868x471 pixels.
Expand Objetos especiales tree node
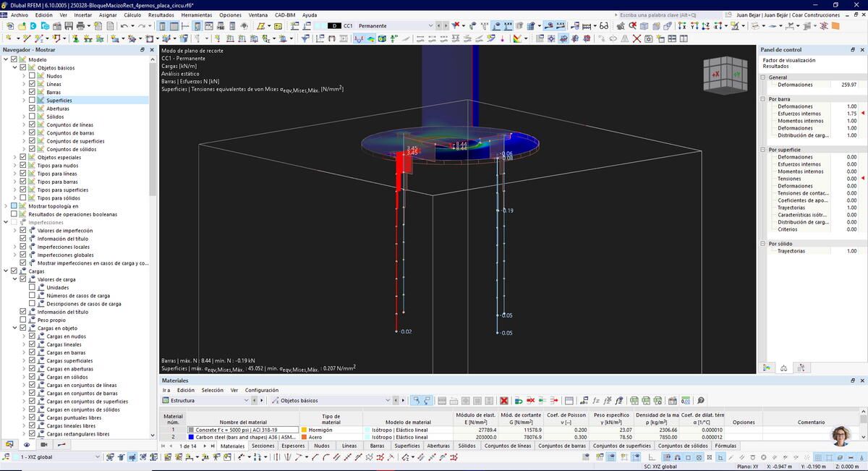(14, 157)
